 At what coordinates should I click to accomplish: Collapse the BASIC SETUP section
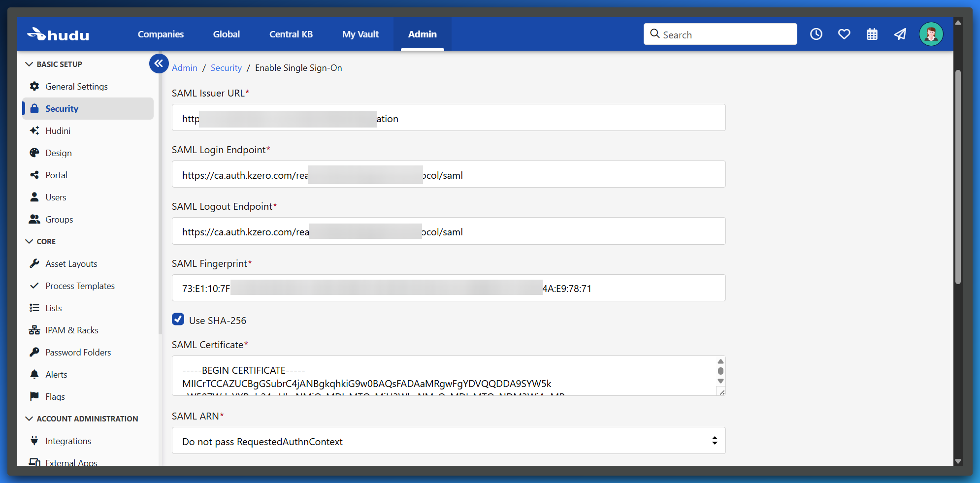[30, 64]
